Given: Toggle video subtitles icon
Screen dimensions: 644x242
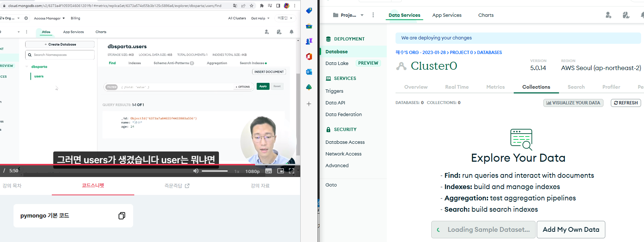Looking at the screenshot, I should (x=269, y=171).
